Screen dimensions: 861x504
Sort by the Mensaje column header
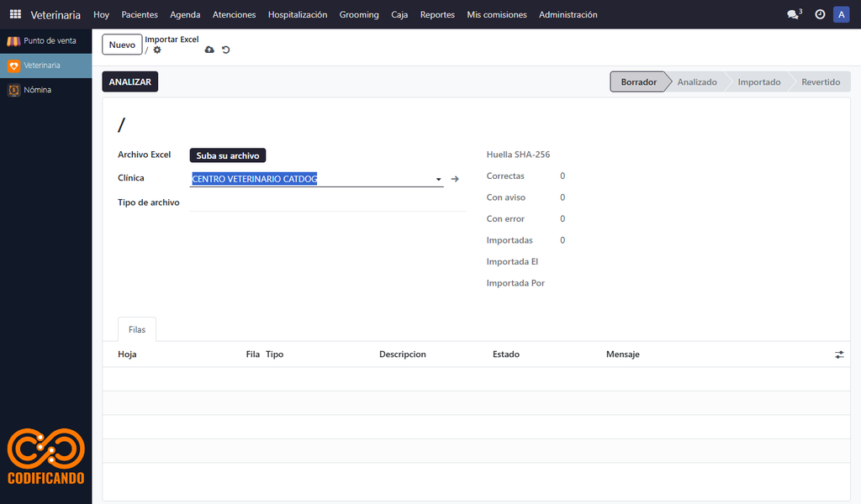[623, 354]
